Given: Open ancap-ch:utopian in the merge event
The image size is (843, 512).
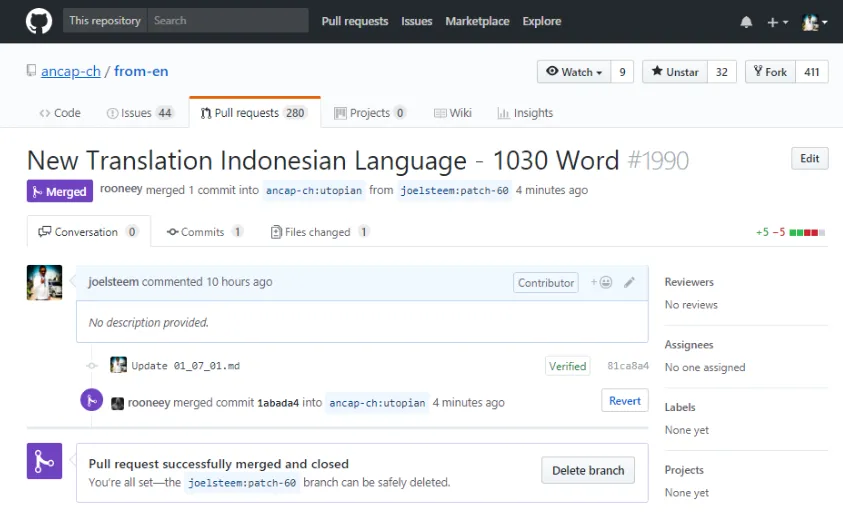Looking at the screenshot, I should [x=377, y=403].
